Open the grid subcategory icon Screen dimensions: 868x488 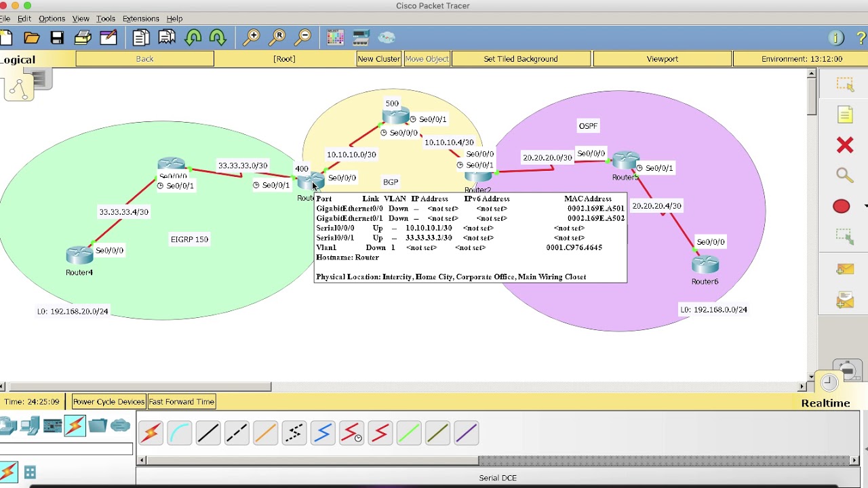(30, 472)
